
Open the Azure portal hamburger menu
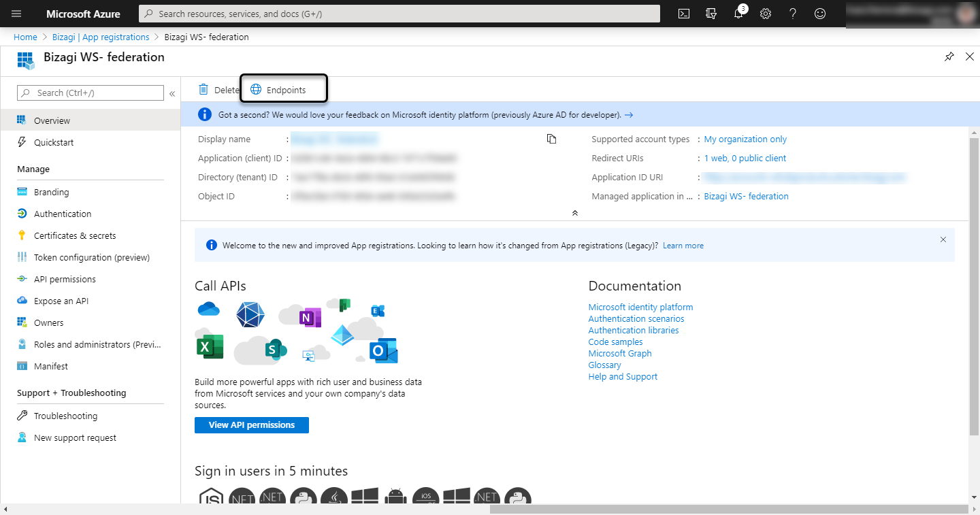(x=17, y=14)
